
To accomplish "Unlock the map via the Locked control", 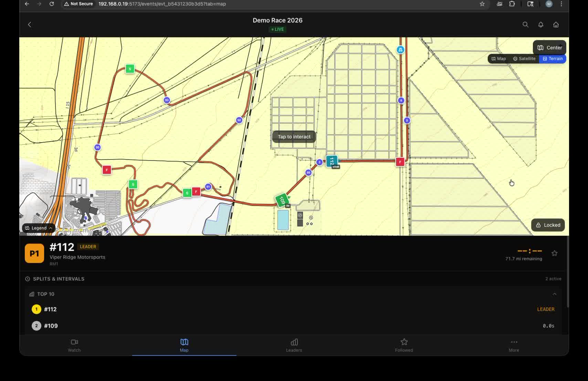I will coord(548,225).
